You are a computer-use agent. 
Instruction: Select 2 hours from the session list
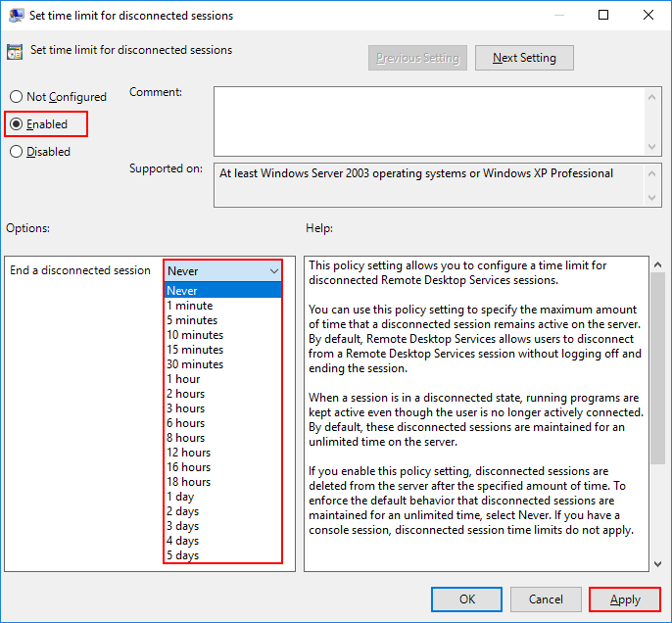pos(186,394)
